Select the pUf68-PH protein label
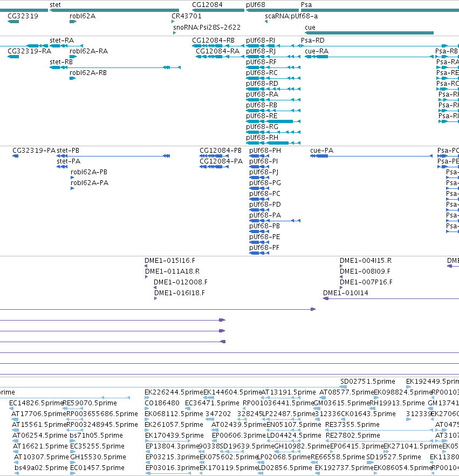 click(x=265, y=151)
